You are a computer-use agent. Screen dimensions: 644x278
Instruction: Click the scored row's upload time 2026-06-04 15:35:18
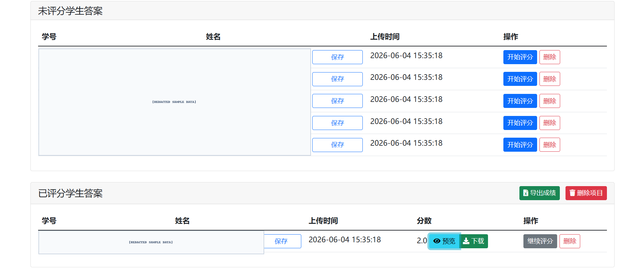coord(345,240)
